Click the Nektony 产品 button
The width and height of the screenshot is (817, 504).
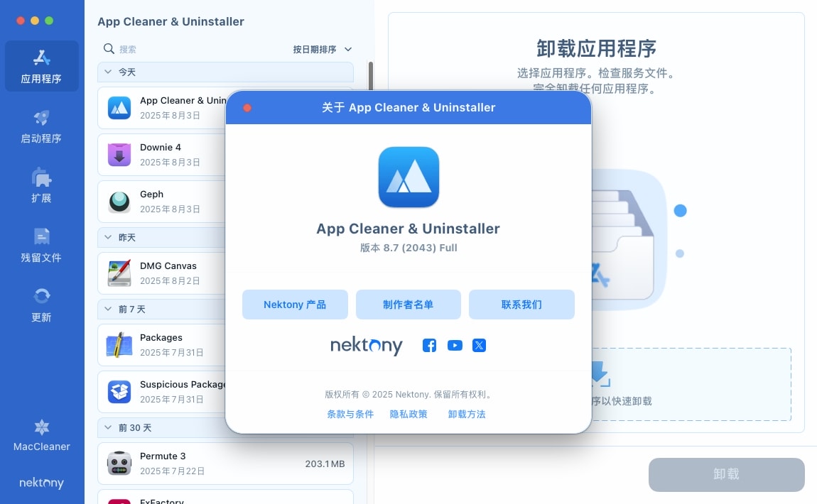(x=295, y=305)
